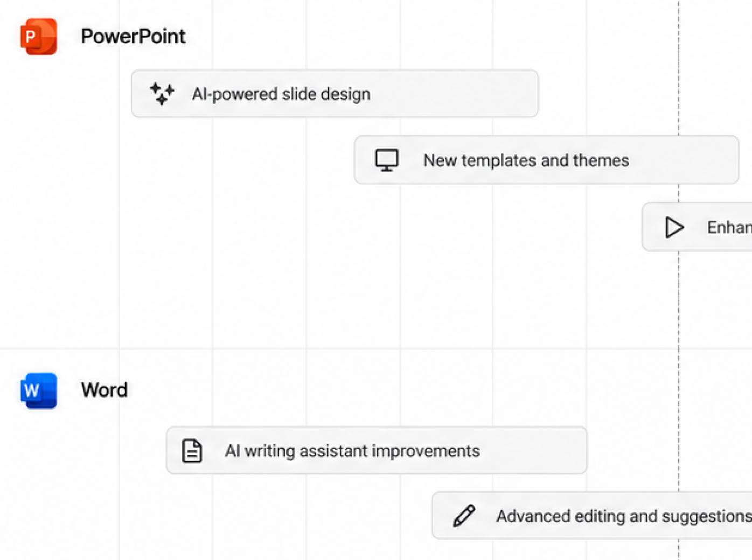Click the pencil icon on Advanced editing bar

[x=464, y=515]
